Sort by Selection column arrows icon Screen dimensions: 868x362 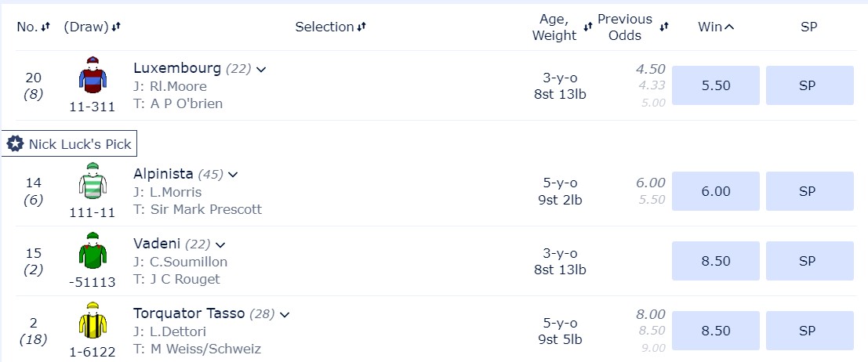(361, 27)
